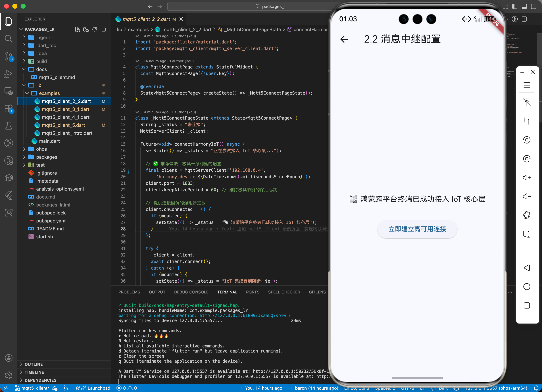Viewport: 542px width, 392px height.
Task: Toggle primary side bar layout icon
Action: point(515,7)
